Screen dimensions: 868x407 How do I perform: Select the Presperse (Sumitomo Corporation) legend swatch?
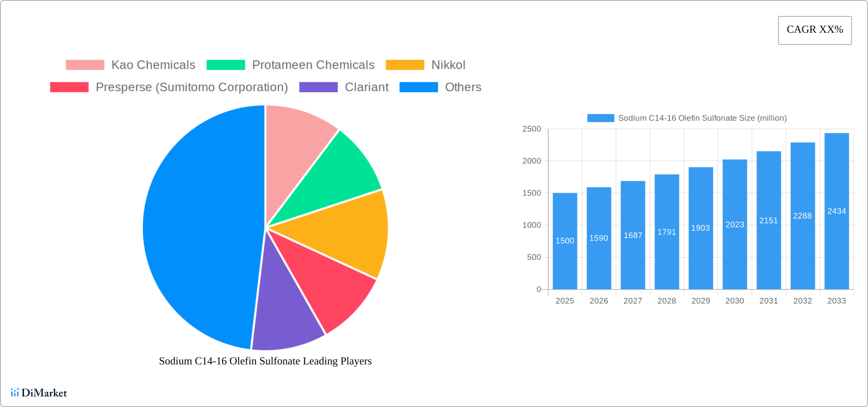pyautogui.click(x=69, y=87)
